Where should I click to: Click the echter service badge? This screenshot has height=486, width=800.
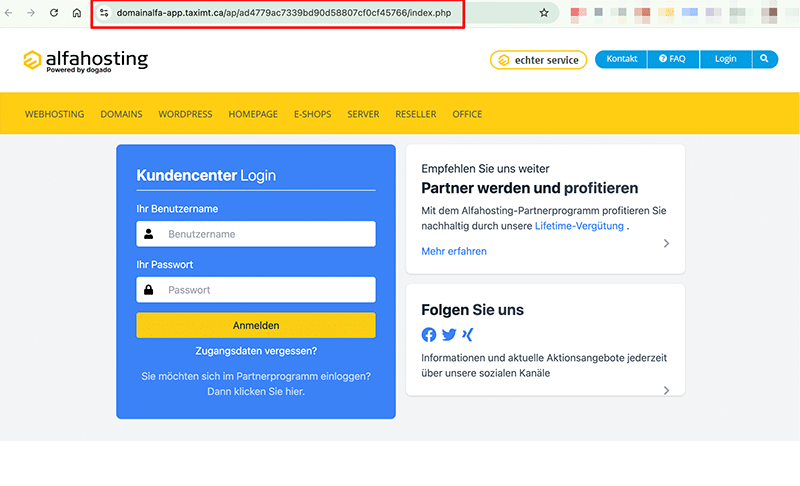(x=538, y=60)
